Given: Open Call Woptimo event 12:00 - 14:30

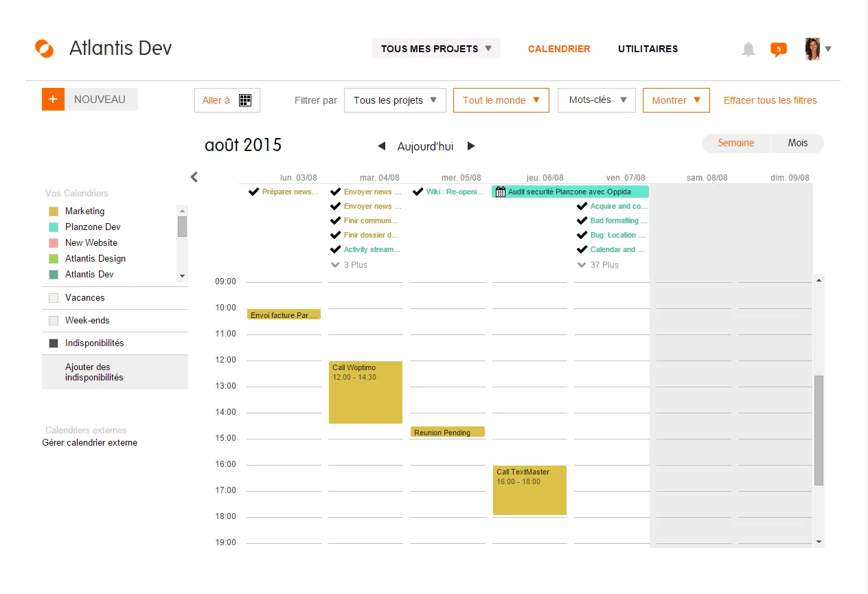Looking at the screenshot, I should 365,392.
